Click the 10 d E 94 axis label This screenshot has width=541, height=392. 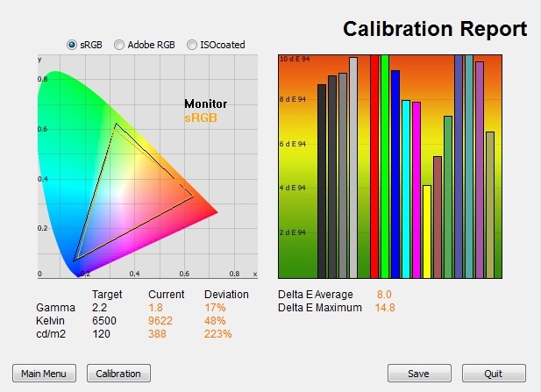pos(295,59)
